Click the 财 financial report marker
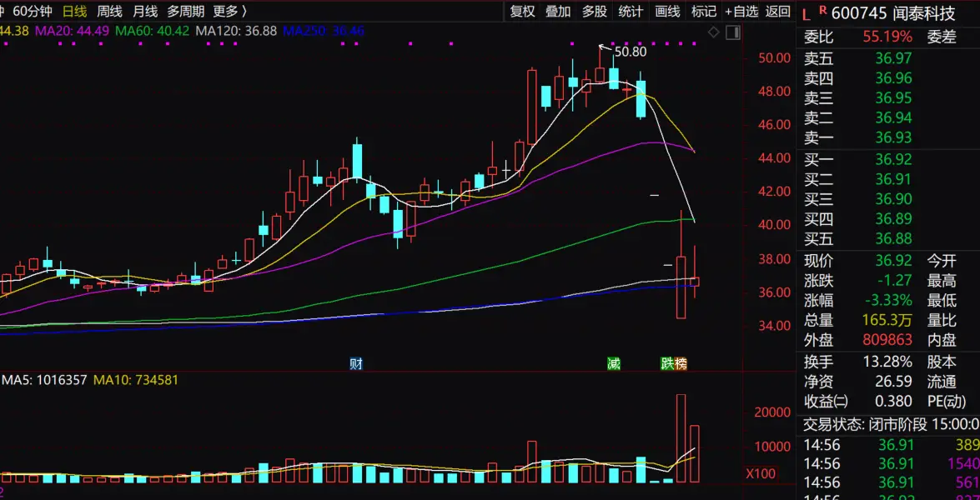 click(356, 363)
